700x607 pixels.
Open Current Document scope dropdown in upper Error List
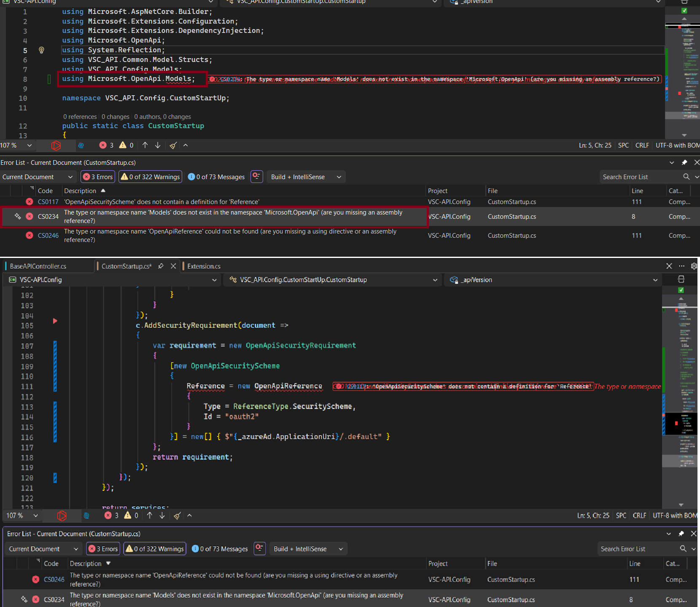tap(38, 177)
